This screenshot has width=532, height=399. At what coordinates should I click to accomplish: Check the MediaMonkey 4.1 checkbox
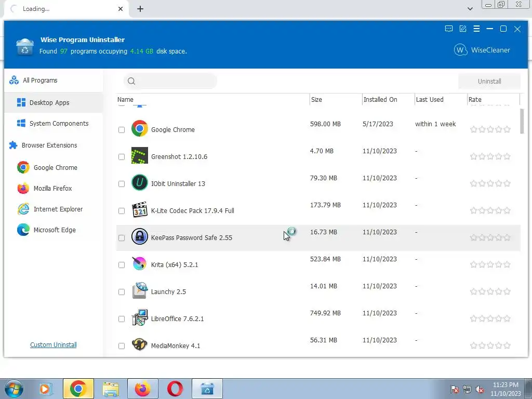122,346
